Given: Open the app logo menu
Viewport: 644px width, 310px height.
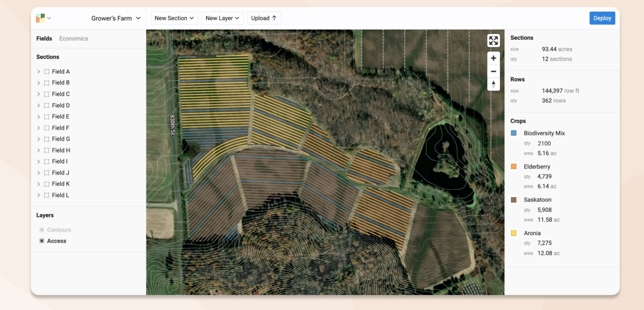Looking at the screenshot, I should click(43, 18).
